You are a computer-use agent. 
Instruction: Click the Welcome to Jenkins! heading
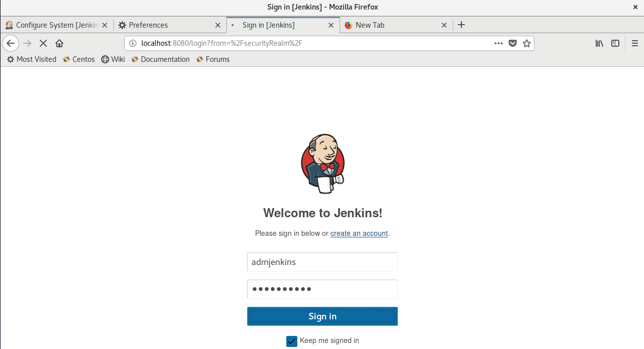click(323, 213)
